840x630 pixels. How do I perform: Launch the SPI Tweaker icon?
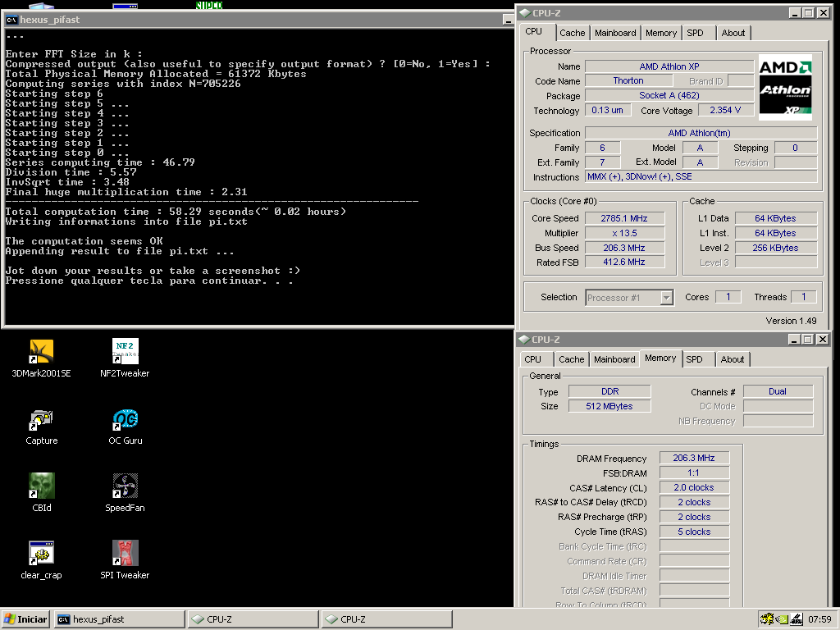(125, 559)
